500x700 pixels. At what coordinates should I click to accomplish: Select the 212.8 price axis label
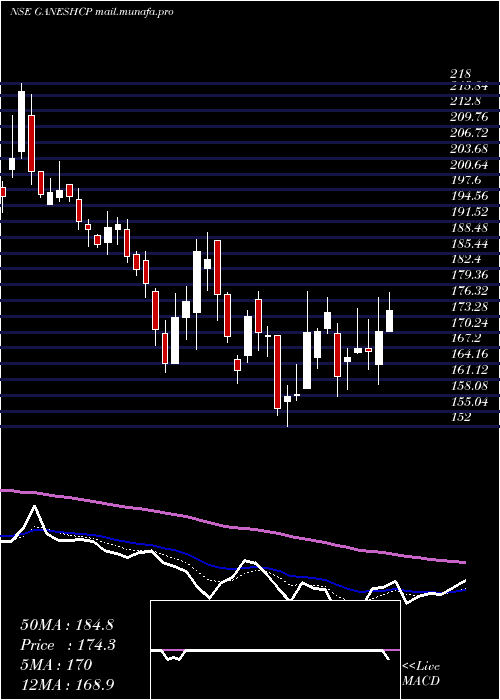pos(465,100)
